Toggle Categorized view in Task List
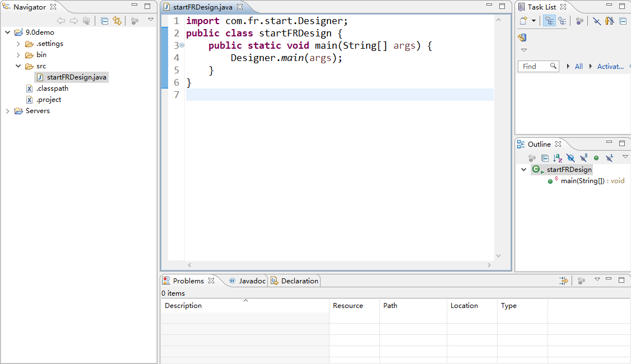This screenshot has width=631, height=364. pyautogui.click(x=549, y=21)
